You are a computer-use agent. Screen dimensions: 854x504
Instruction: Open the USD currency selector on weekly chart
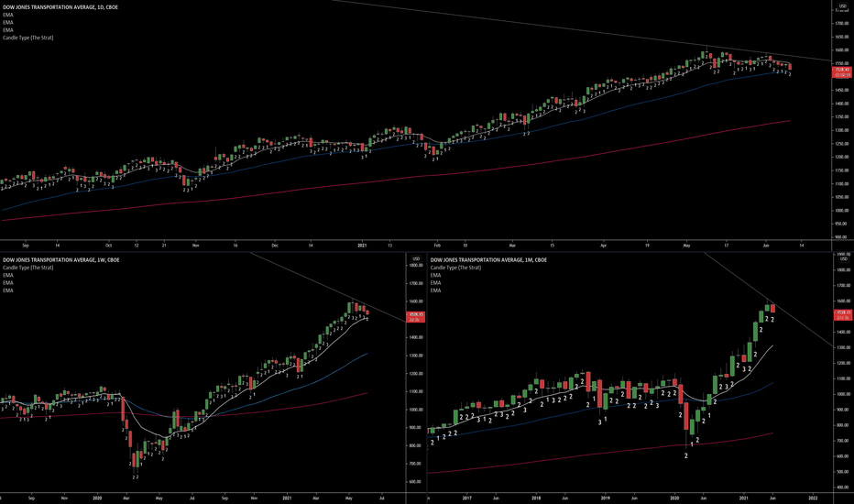click(416, 258)
